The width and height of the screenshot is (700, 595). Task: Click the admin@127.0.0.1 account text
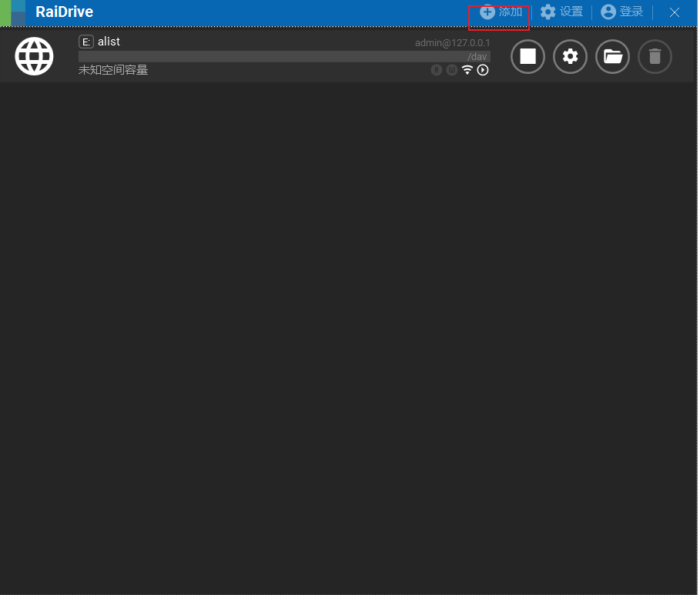(454, 42)
